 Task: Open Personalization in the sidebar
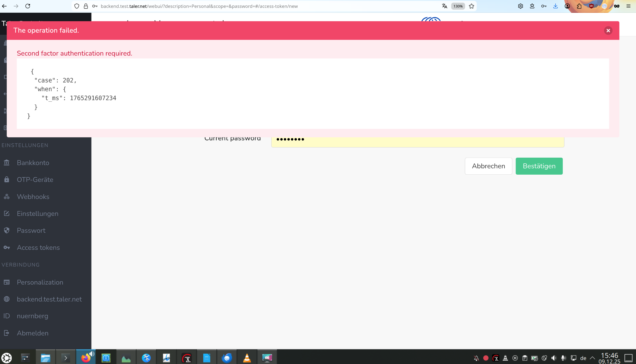pos(40,282)
